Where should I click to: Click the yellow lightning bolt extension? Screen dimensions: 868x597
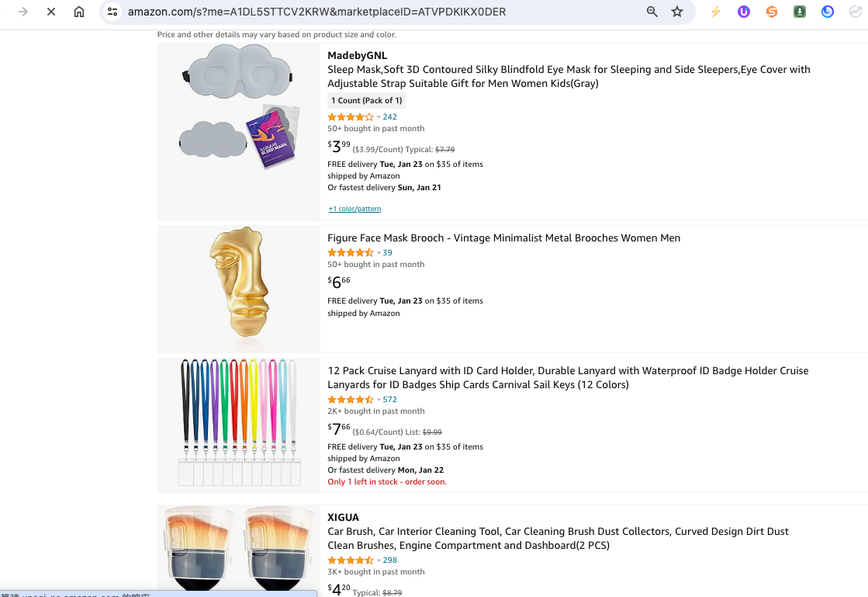pos(716,12)
